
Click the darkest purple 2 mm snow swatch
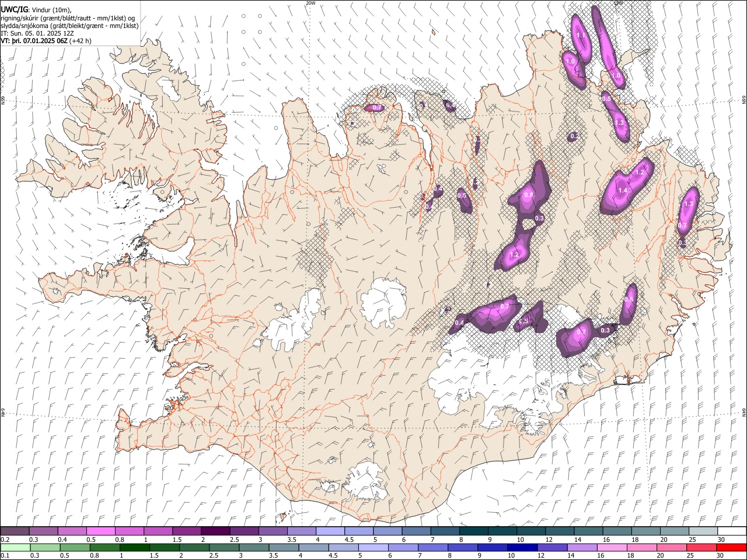click(x=215, y=531)
